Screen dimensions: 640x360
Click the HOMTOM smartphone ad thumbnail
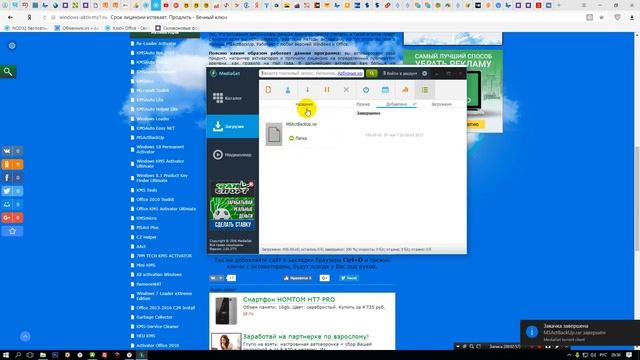tap(226, 311)
